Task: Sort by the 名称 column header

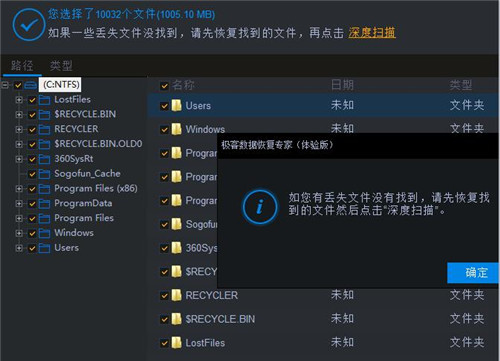Action: pyautogui.click(x=183, y=85)
